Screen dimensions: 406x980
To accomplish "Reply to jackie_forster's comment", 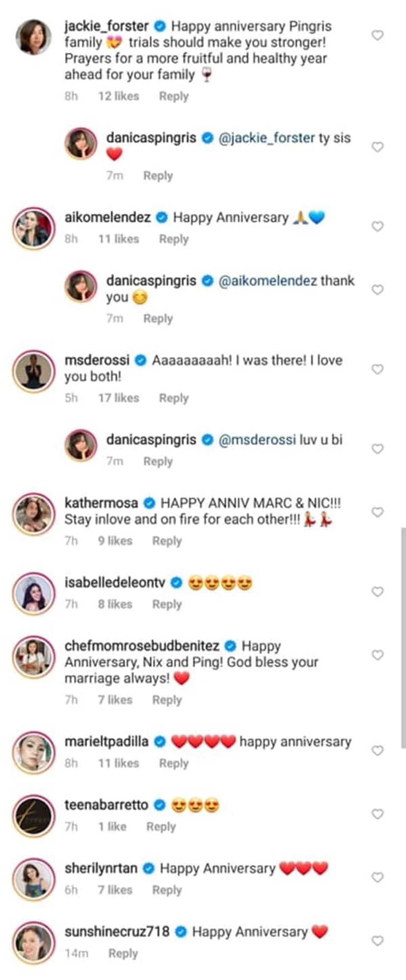I will click(174, 96).
